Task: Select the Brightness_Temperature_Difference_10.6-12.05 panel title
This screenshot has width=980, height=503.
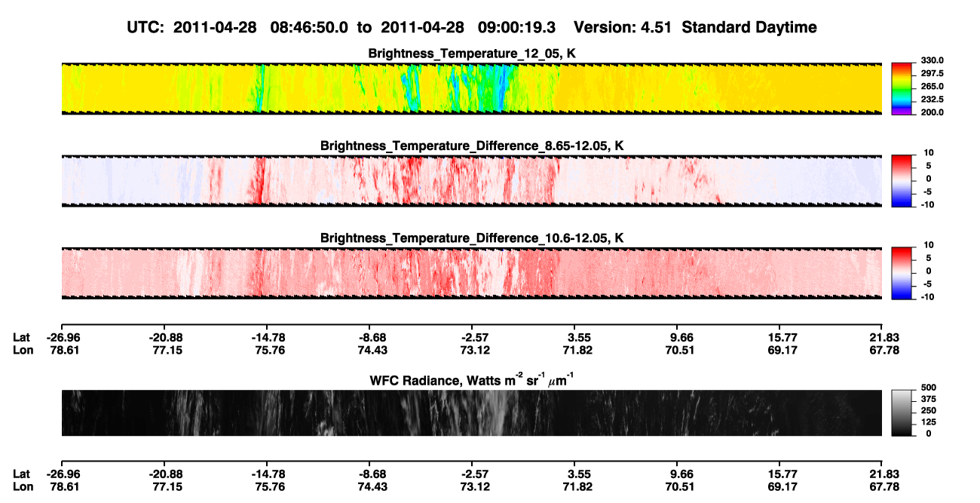Action: click(x=472, y=238)
